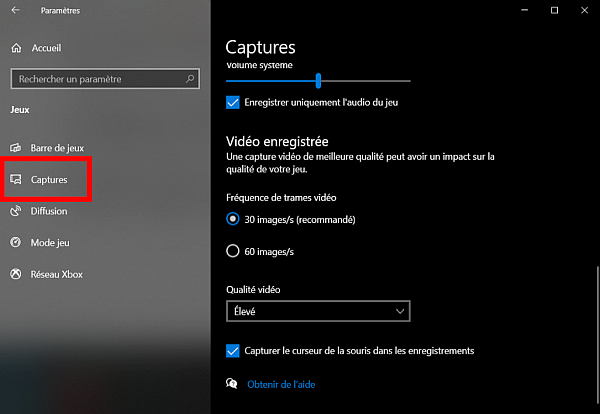Click the Obtenir de l'aide link
The image size is (600, 414).
(x=281, y=383)
